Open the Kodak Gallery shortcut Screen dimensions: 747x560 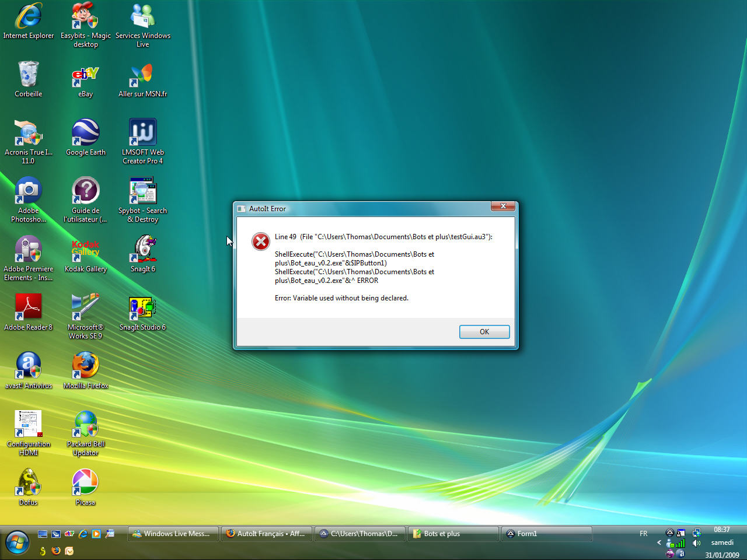(x=86, y=250)
